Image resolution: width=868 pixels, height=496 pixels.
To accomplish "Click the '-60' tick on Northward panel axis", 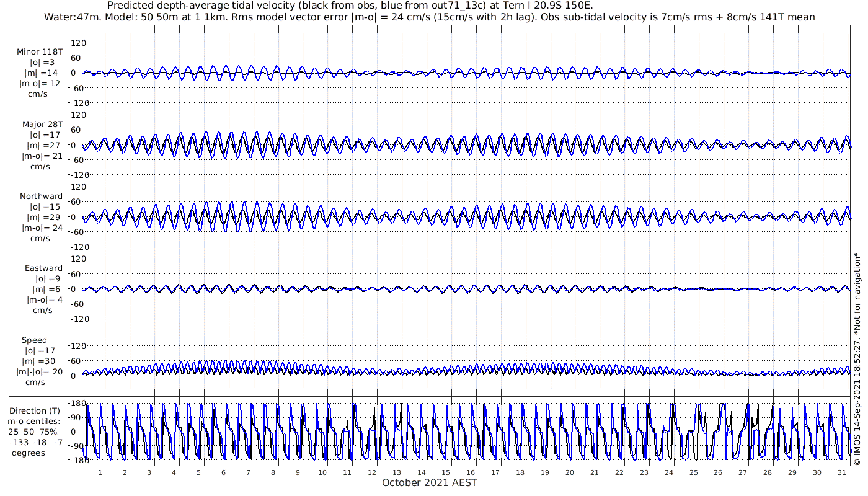I will (x=77, y=232).
